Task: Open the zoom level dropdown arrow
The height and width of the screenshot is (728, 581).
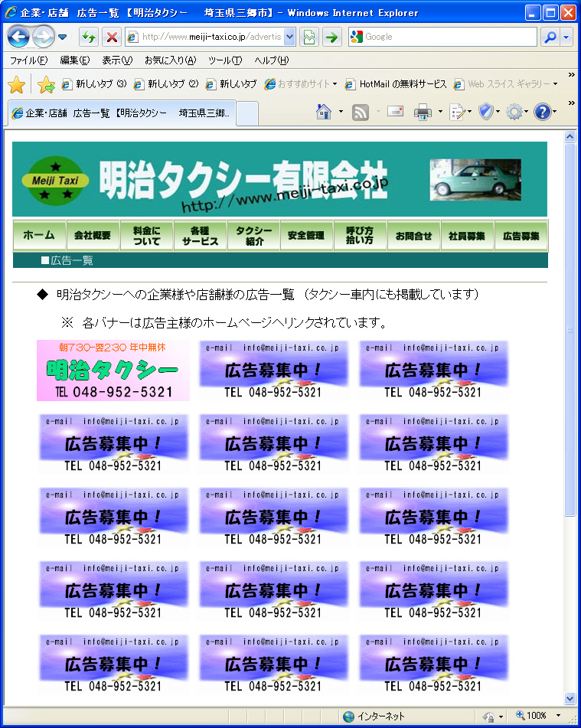Action: point(558,716)
